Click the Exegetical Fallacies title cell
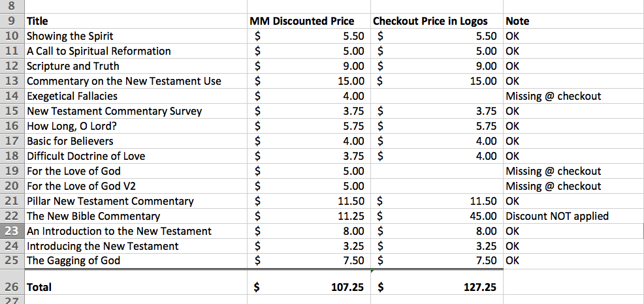 tap(136, 96)
